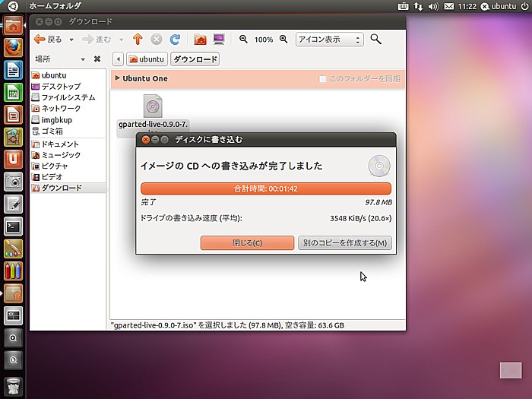Reload the folder with the blue refresh icon
Image resolution: width=532 pixels, height=399 pixels.
point(175,40)
